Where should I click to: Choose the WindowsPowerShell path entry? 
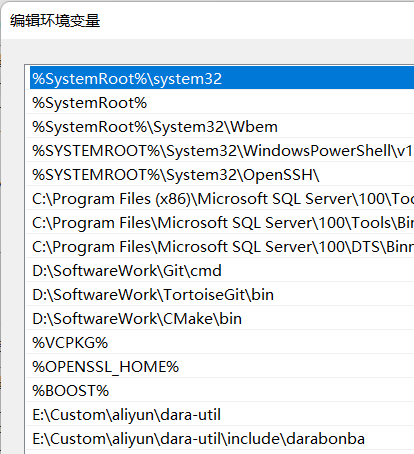[x=220, y=150]
